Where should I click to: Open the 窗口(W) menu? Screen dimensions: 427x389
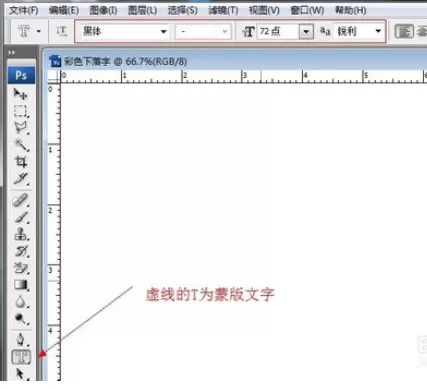(307, 10)
